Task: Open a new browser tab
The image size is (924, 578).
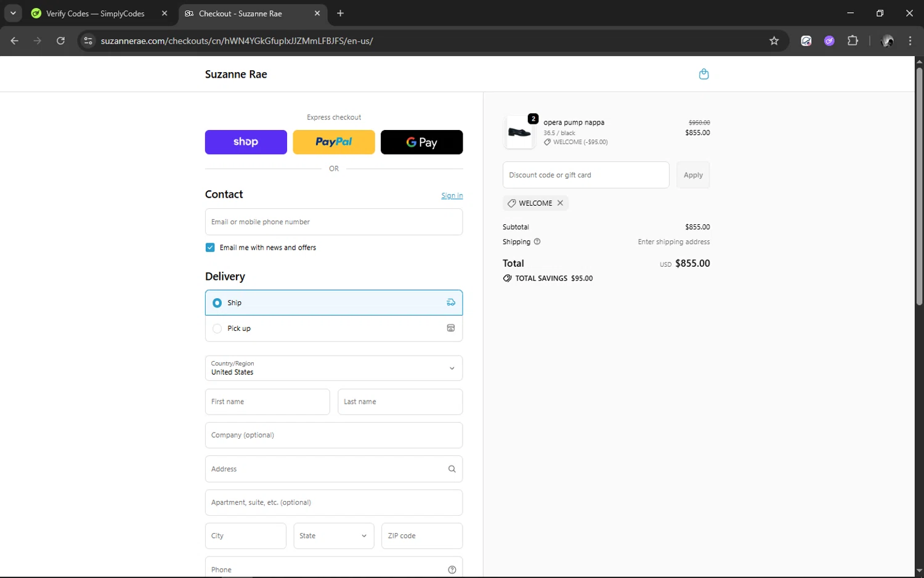Action: tap(340, 13)
